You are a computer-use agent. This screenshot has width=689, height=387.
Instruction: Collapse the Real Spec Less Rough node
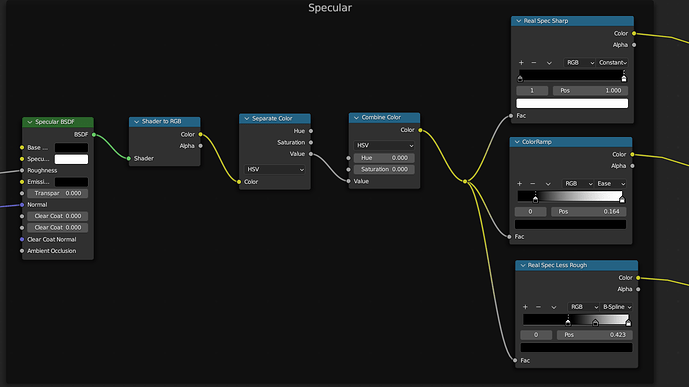click(x=523, y=265)
